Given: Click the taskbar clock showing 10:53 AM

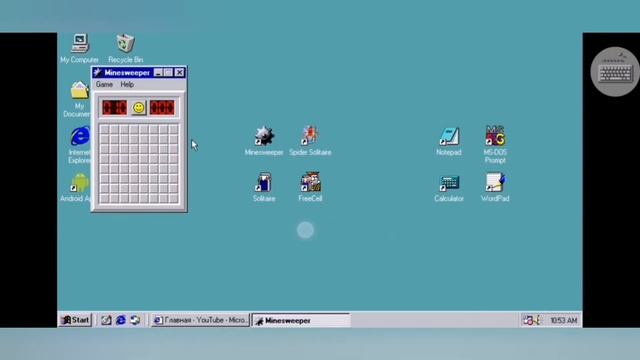Looking at the screenshot, I should pos(564,321).
